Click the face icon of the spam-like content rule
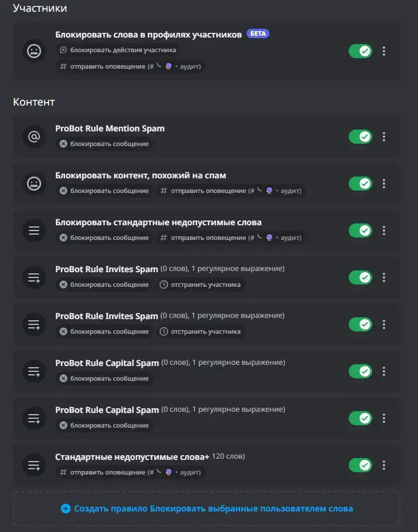The height and width of the screenshot is (532, 418). (x=34, y=184)
